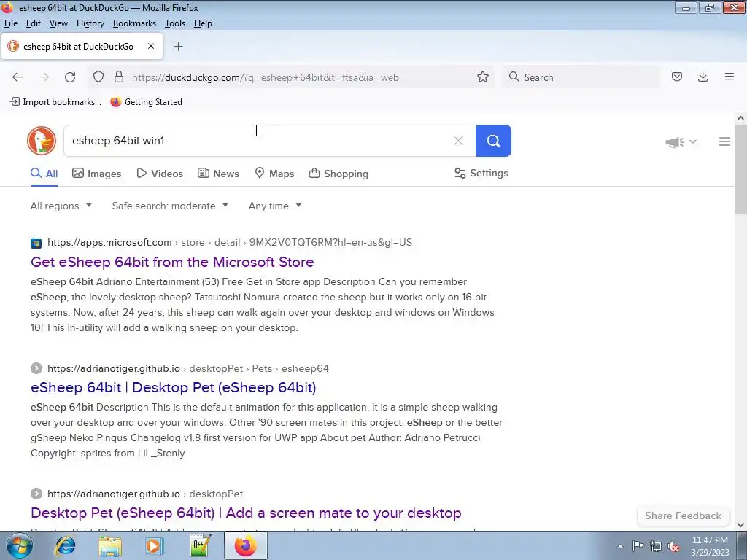Open the taskbar clock showing 11:47 PM
Image resolution: width=747 pixels, height=560 pixels.
(x=710, y=546)
